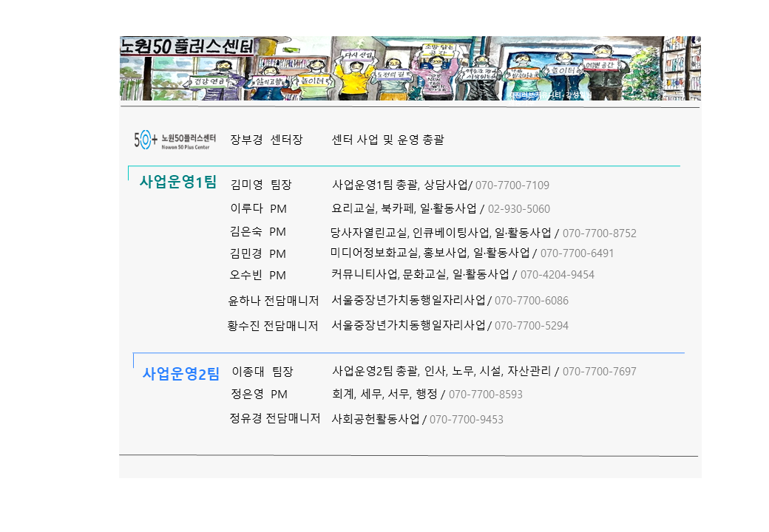Click the name 장부경 센터장
This screenshot has width=769, height=532.
pyautogui.click(x=266, y=140)
